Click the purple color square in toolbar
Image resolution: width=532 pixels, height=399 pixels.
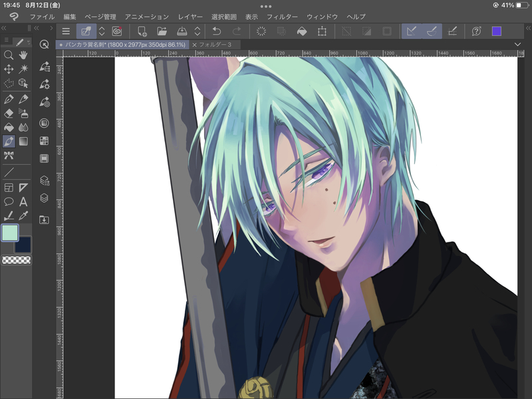(497, 31)
